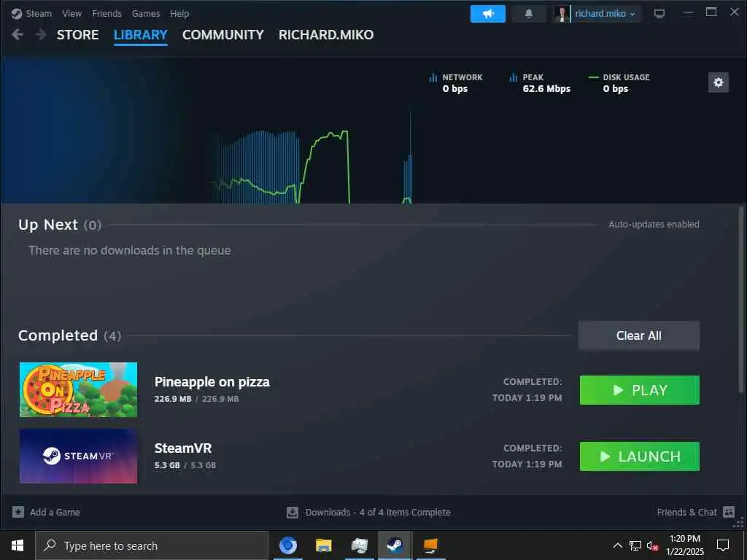Viewport: 747px width, 560px height.
Task: Open download settings gear icon
Action: coord(719,82)
